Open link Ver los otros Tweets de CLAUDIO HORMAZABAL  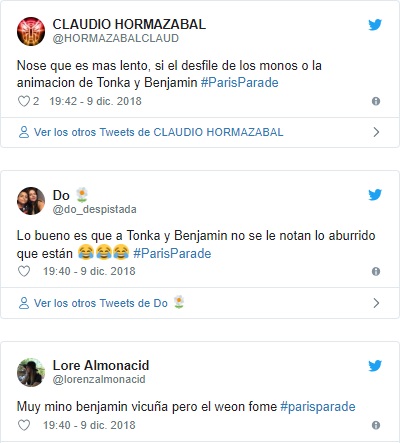158,132
